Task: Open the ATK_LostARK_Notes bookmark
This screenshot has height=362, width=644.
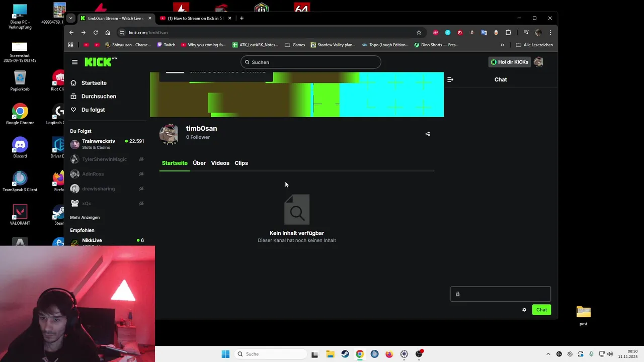Action: (x=255, y=45)
